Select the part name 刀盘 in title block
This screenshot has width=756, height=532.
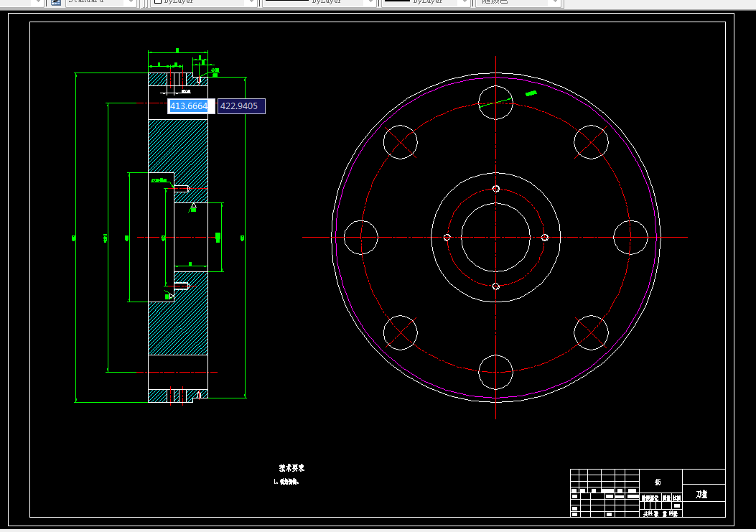[x=701, y=495]
